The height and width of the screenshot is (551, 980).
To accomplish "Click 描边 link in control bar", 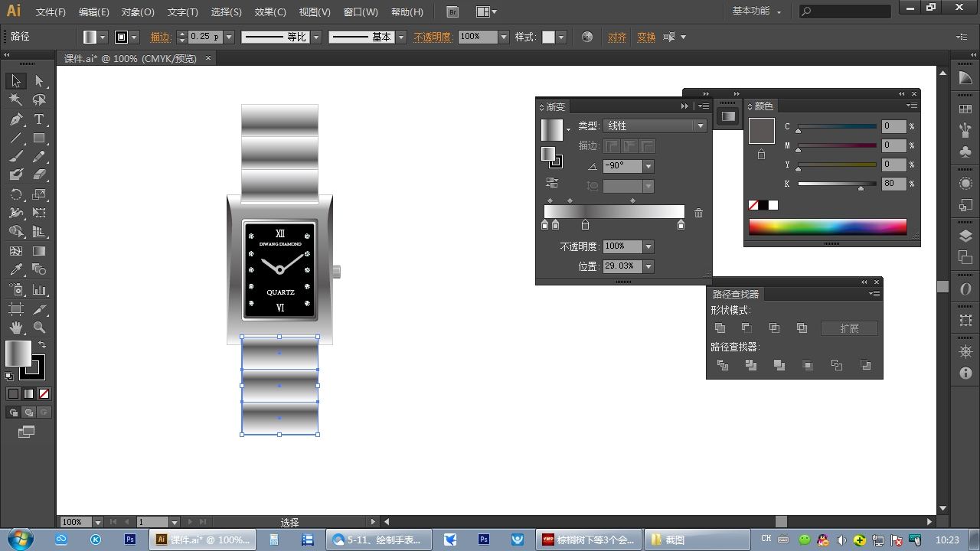I will [160, 37].
